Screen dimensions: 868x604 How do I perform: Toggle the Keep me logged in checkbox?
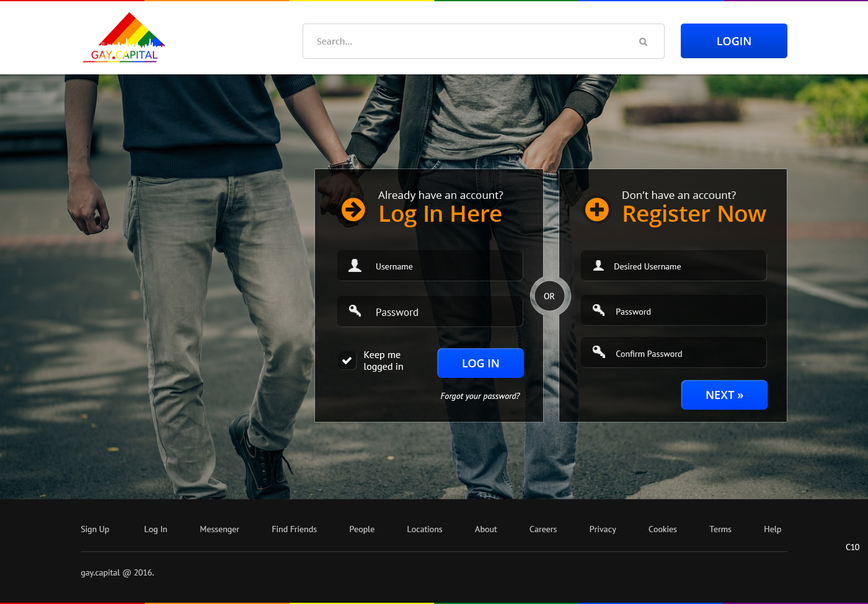point(347,361)
